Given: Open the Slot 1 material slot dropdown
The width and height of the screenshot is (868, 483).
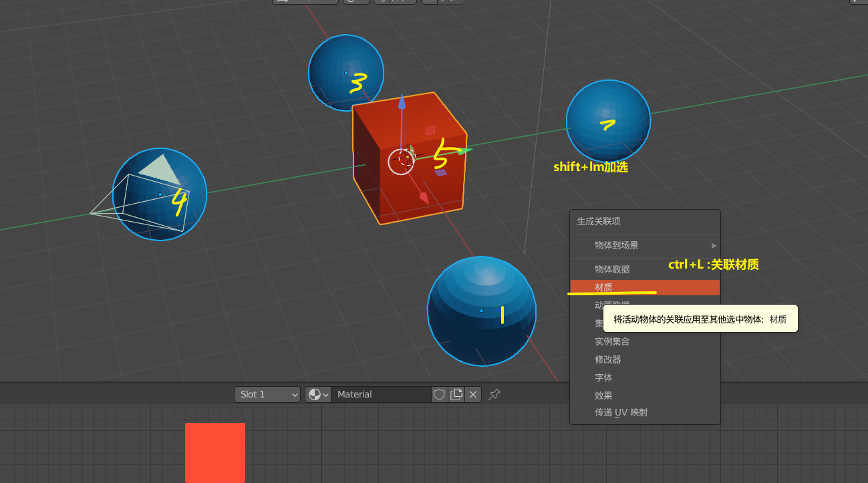Looking at the screenshot, I should coord(267,394).
